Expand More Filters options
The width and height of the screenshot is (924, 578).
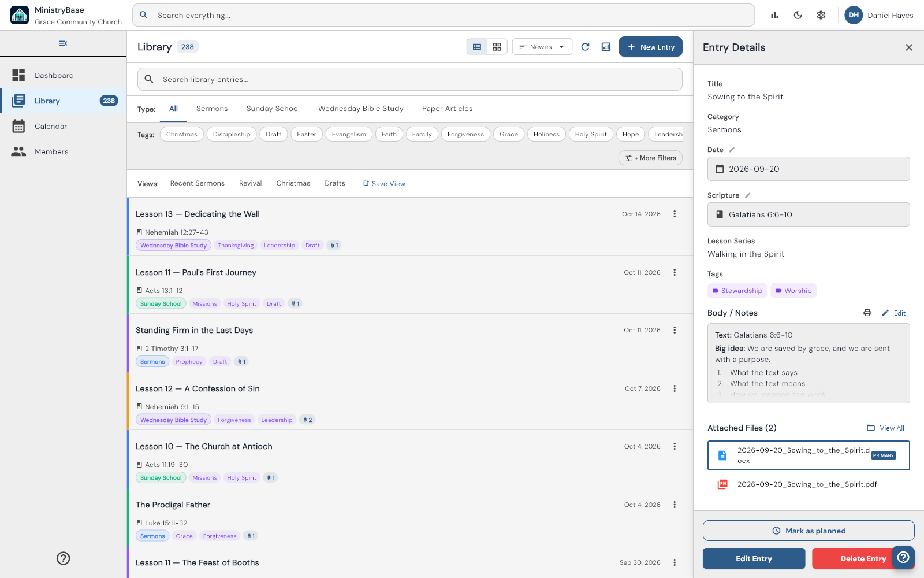coord(650,158)
